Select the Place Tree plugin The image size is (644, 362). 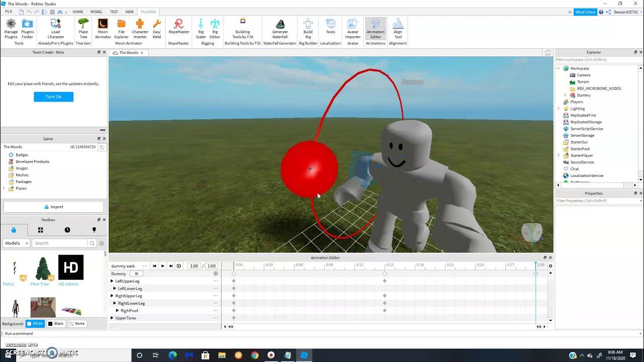84,29
